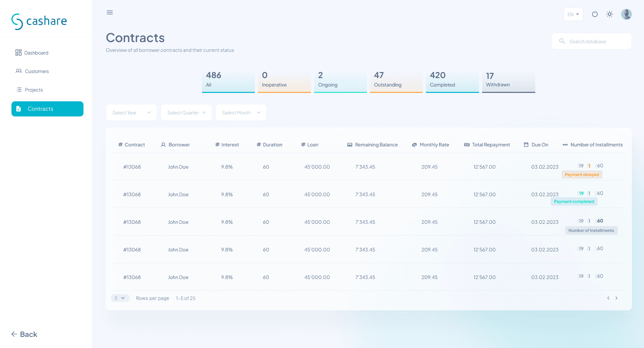Image resolution: width=644 pixels, height=348 pixels.
Task: Open the Select Quarter dropdown
Action: pyautogui.click(x=186, y=112)
